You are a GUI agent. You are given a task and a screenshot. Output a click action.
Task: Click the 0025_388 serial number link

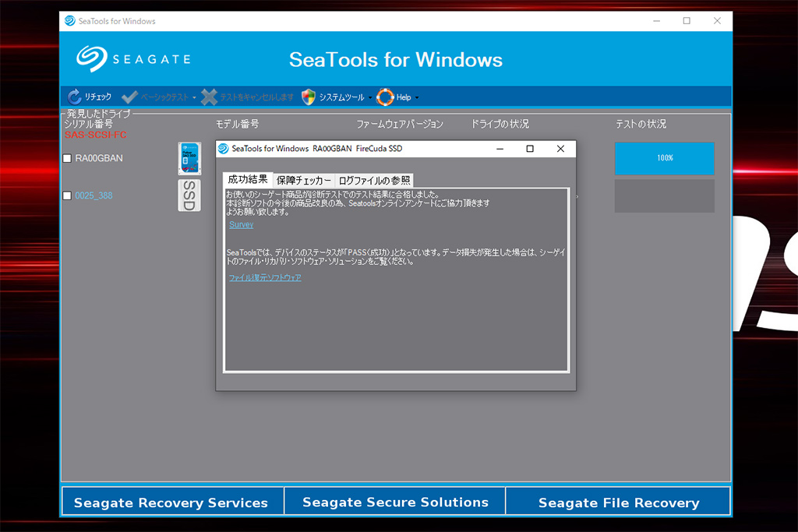pyautogui.click(x=94, y=196)
